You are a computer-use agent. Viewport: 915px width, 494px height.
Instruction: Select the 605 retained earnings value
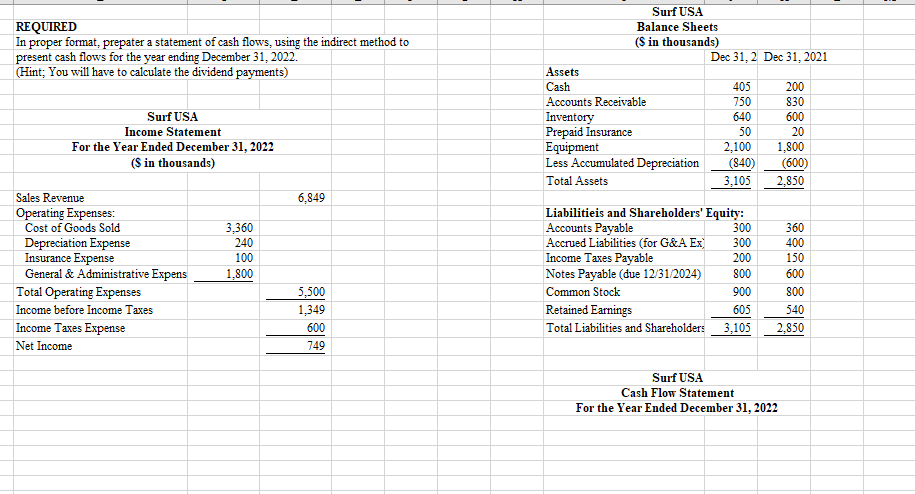point(742,311)
